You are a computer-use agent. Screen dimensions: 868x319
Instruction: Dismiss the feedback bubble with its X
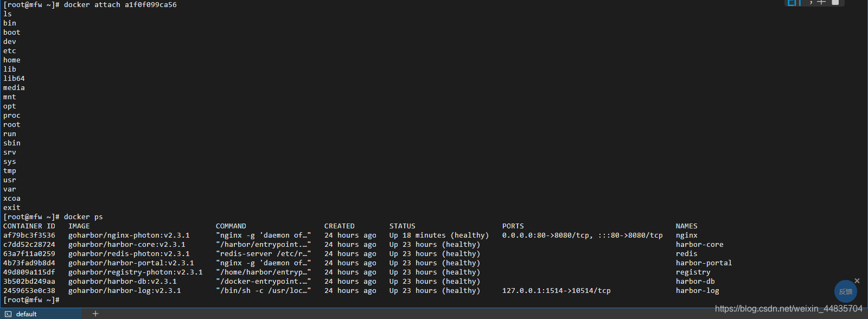tap(857, 280)
